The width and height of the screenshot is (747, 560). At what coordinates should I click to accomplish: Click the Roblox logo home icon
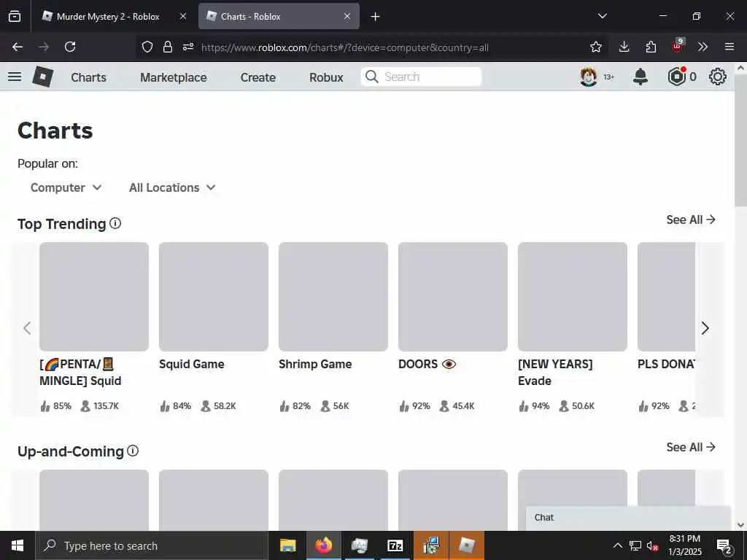point(43,77)
